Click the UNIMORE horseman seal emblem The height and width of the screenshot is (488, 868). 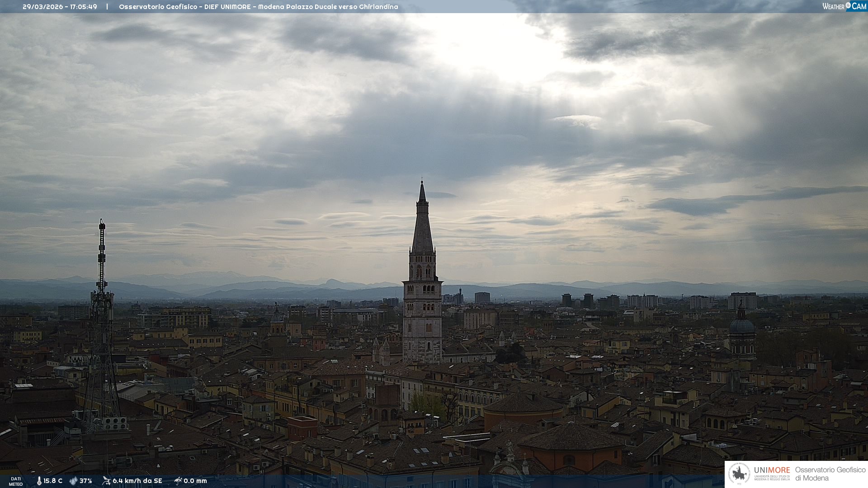(740, 474)
